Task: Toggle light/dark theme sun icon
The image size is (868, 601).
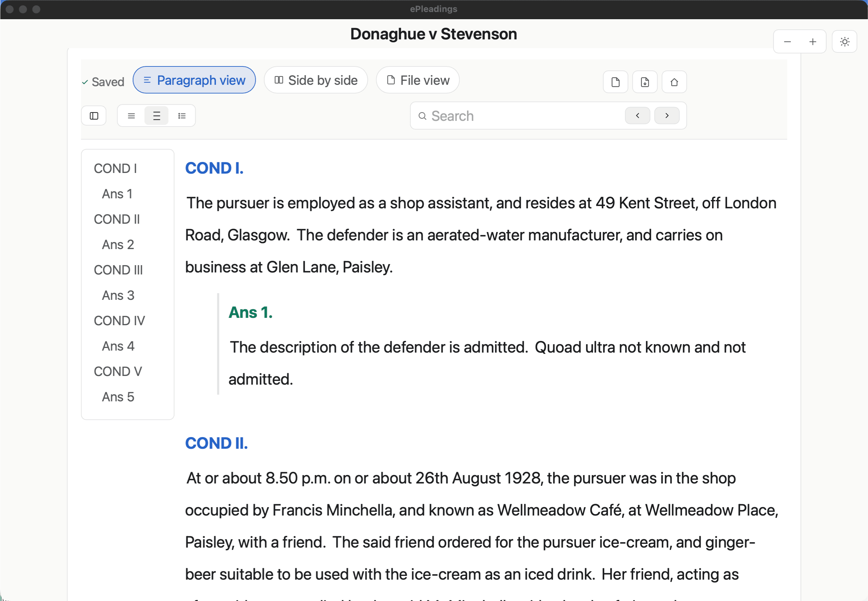Action: (x=845, y=41)
